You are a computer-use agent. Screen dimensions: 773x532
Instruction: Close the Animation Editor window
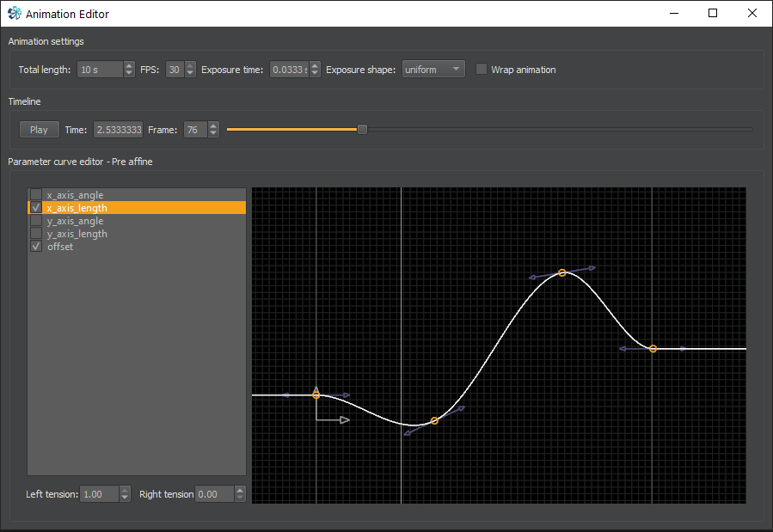pos(752,13)
